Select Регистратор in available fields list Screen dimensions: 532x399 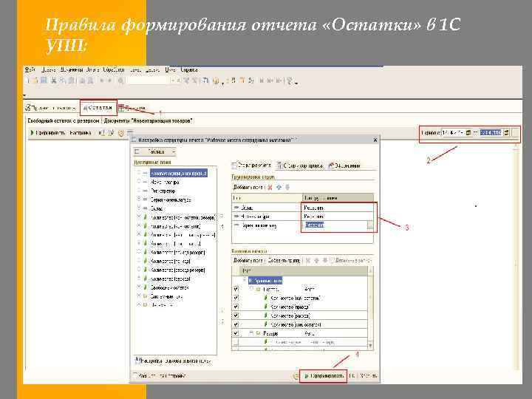[163, 191]
